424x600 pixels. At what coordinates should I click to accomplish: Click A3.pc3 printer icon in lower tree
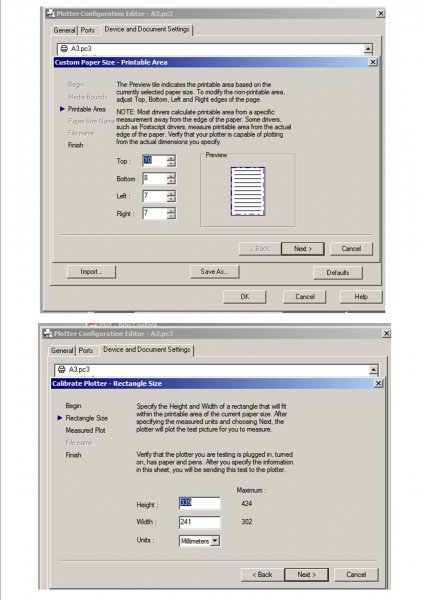click(x=61, y=369)
